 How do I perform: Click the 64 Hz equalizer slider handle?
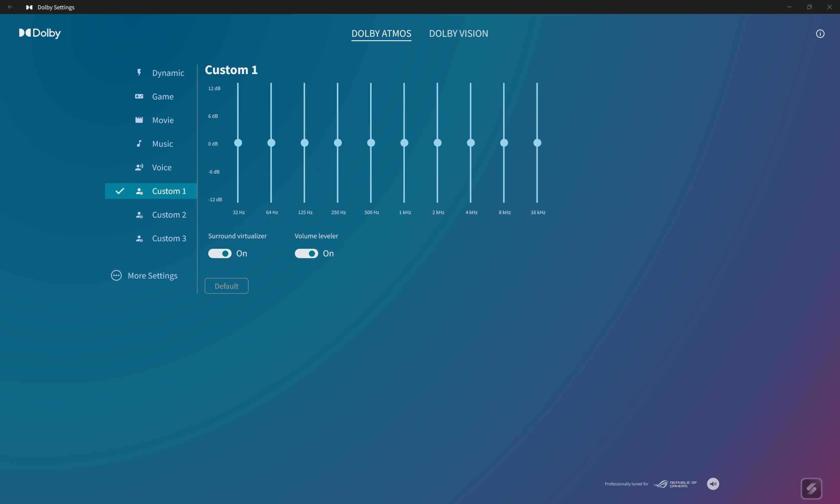[x=271, y=143]
